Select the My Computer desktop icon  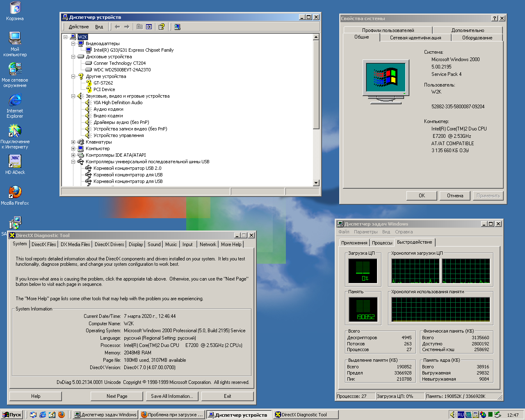click(15, 44)
